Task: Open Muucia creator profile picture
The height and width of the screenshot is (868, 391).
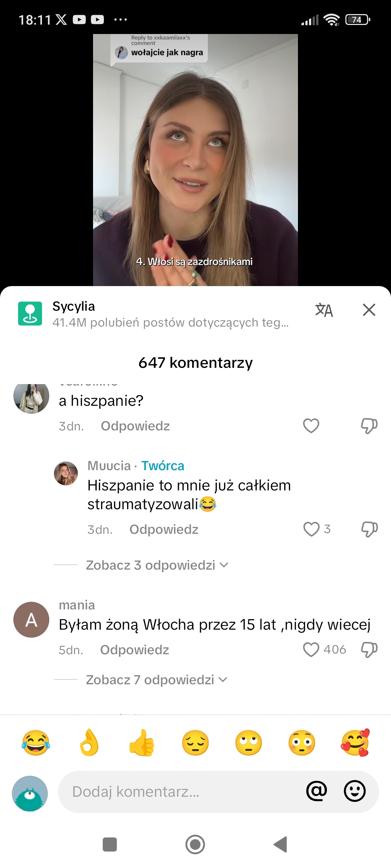Action: [66, 473]
